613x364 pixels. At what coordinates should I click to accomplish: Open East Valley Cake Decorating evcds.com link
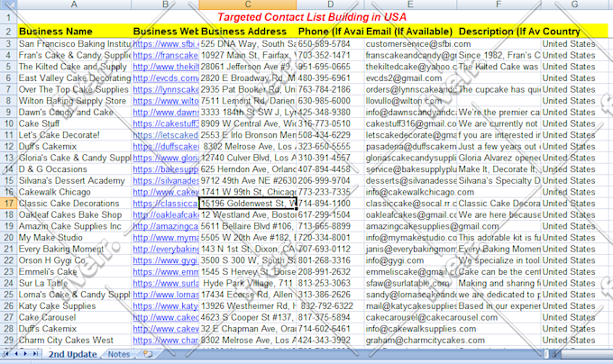point(166,78)
